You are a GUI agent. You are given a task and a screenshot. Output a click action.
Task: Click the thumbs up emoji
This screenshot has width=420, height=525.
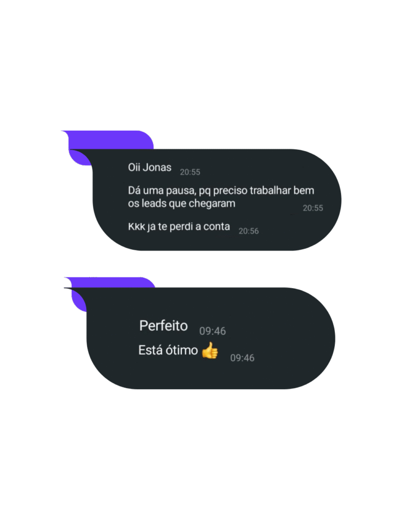[210, 350]
